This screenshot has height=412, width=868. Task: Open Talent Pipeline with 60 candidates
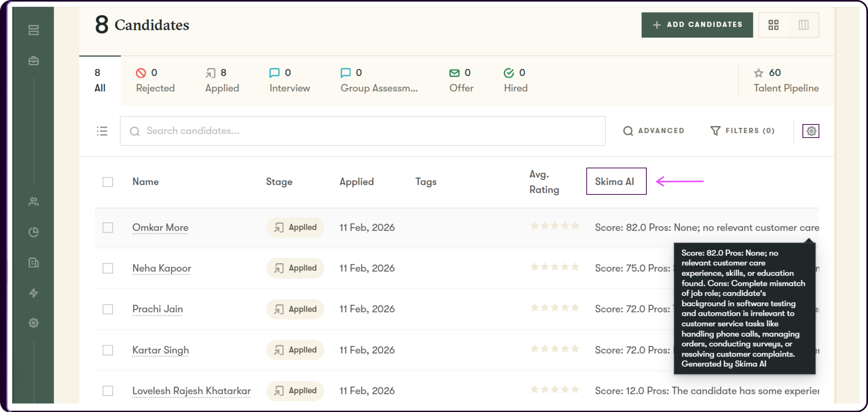point(786,81)
